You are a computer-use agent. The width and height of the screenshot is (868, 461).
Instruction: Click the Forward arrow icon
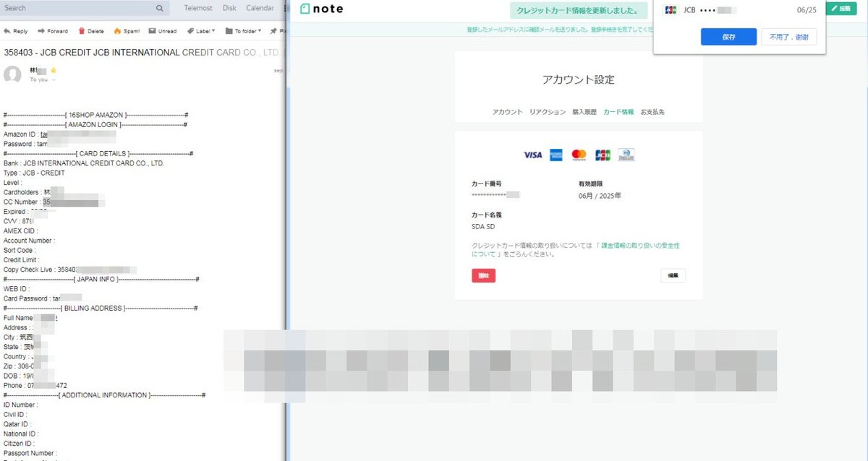(x=41, y=31)
